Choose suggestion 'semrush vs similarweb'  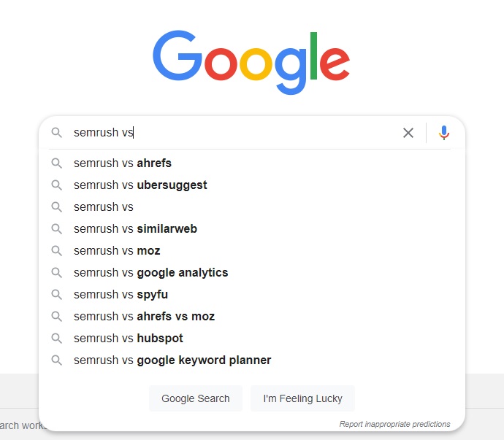[x=252, y=228]
